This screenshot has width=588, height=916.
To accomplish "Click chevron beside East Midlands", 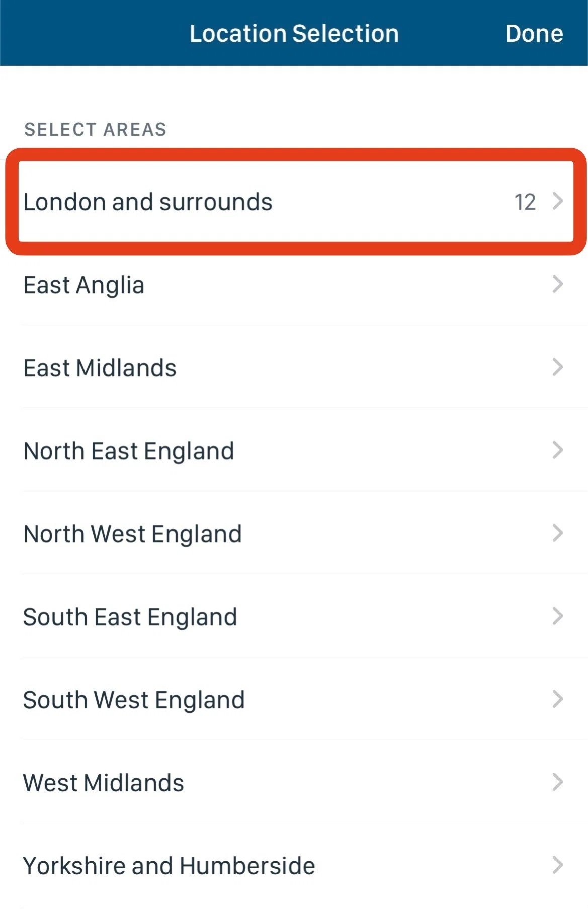I will click(x=557, y=367).
